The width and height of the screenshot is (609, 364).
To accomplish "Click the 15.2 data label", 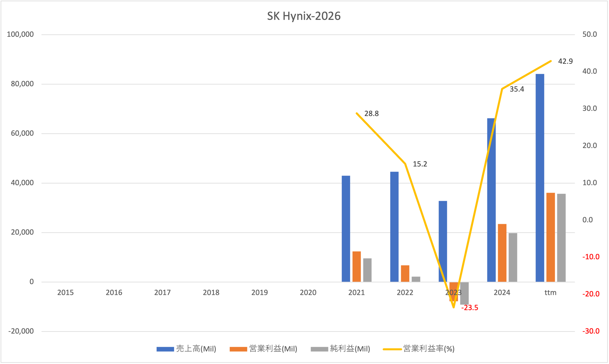I will pyautogui.click(x=420, y=164).
